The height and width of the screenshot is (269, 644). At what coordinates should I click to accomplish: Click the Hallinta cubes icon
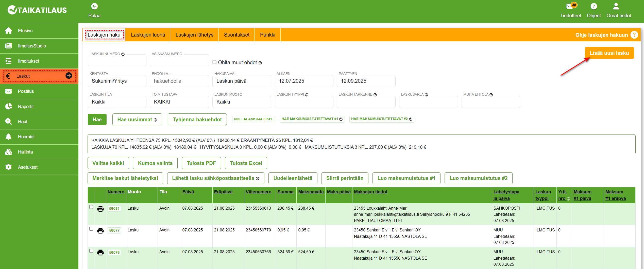click(x=9, y=152)
